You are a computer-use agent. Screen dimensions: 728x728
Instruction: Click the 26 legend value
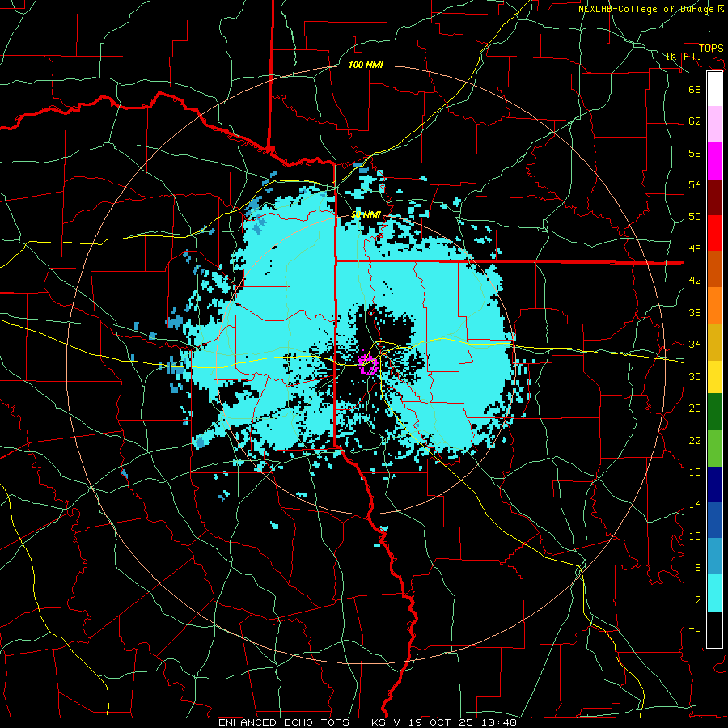[695, 408]
